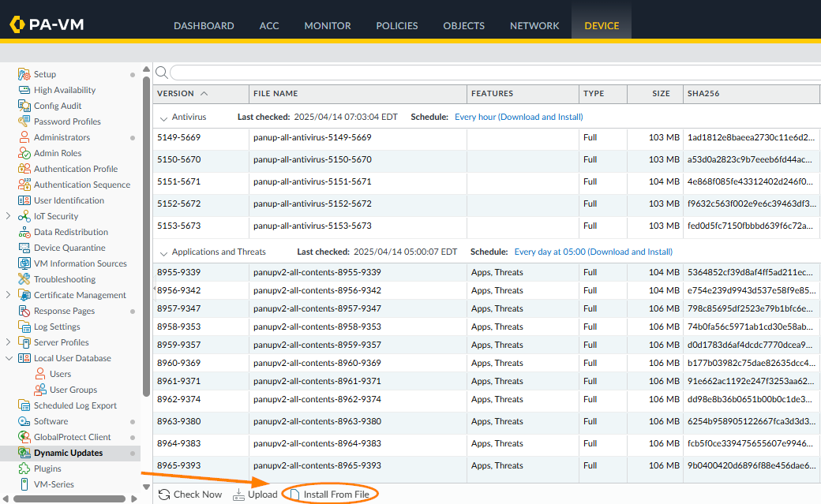
Task: Click the Plugins icon in sidebar
Action: pos(24,469)
